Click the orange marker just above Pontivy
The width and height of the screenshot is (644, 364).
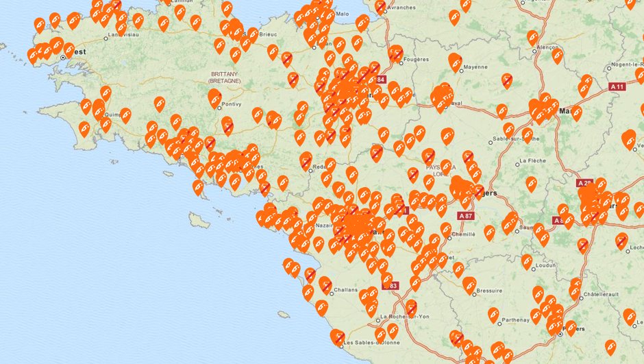click(x=214, y=97)
